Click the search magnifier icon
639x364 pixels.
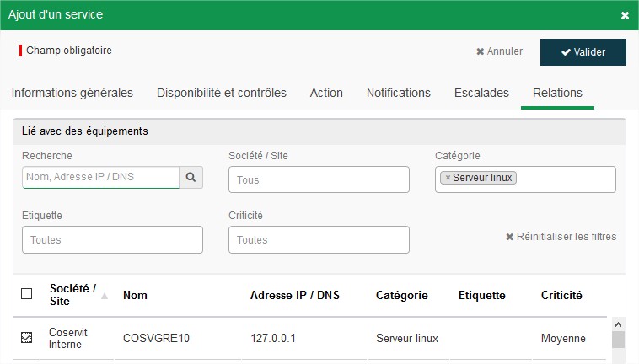[191, 177]
